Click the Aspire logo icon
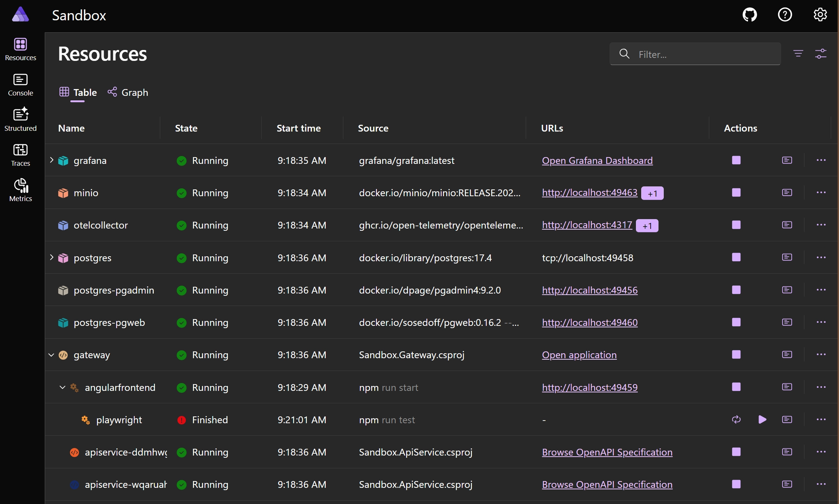 20,15
